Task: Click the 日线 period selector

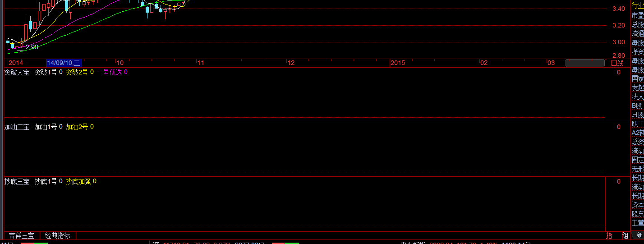Action: [x=617, y=63]
